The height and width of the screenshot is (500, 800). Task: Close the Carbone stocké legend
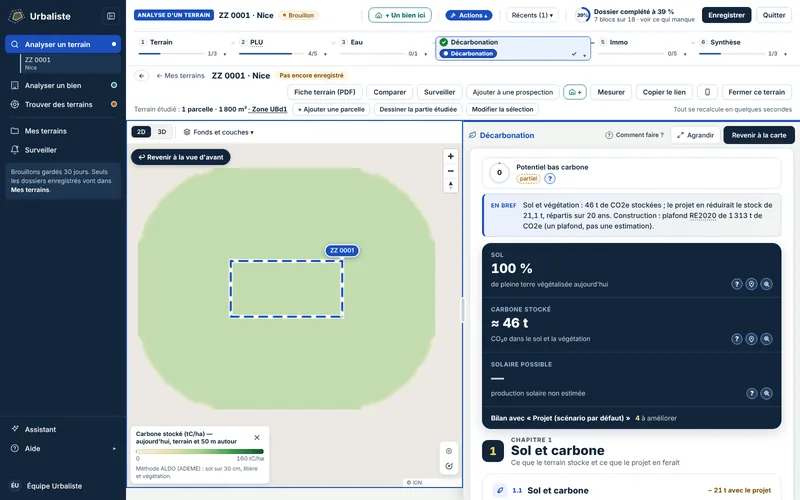[257, 438]
